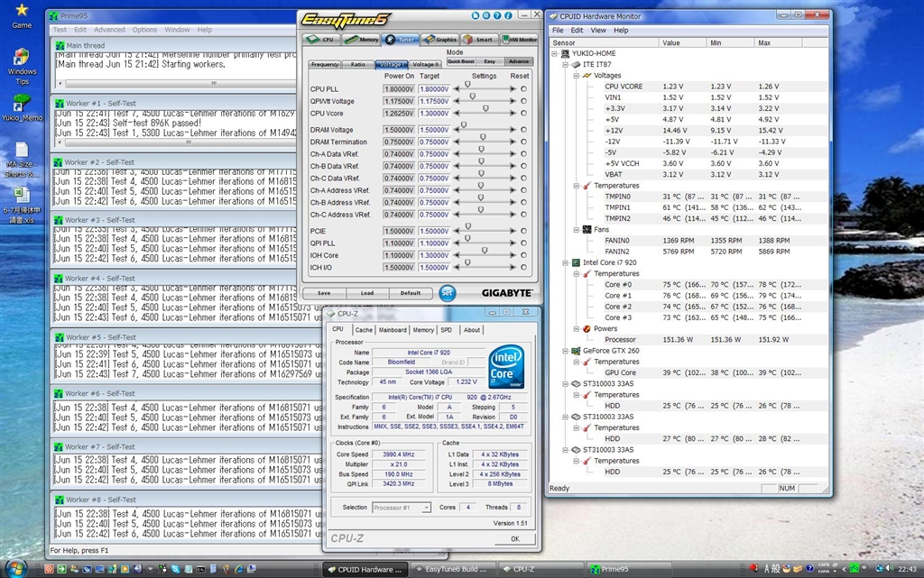This screenshot has height=578, width=924.
Task: Switch to the Mainboard tab in CPU-Z
Action: (393, 330)
